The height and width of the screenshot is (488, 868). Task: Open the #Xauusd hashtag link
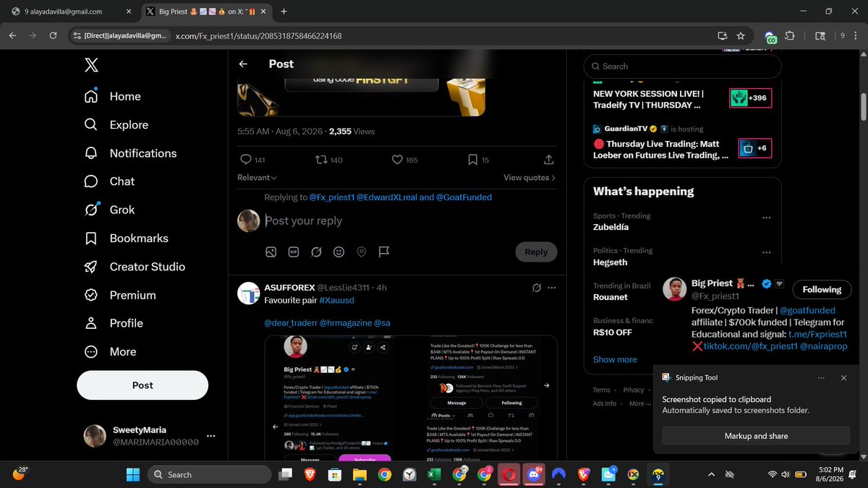click(x=336, y=299)
